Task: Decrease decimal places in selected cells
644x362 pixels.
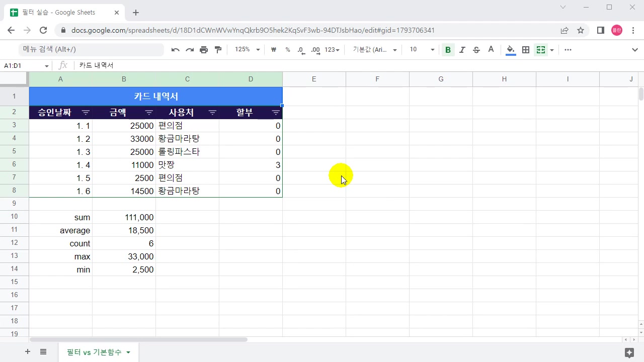Action: (x=300, y=50)
